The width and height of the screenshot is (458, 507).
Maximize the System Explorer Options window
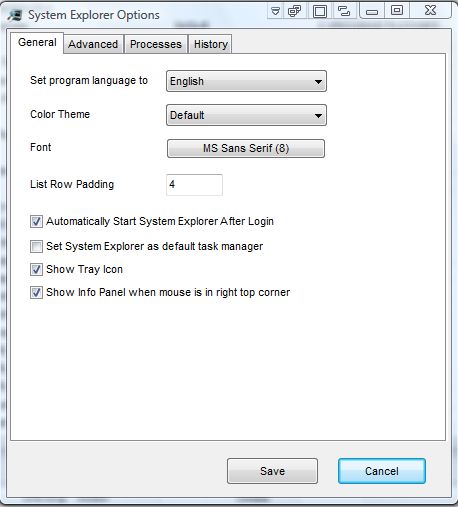pyautogui.click(x=397, y=11)
